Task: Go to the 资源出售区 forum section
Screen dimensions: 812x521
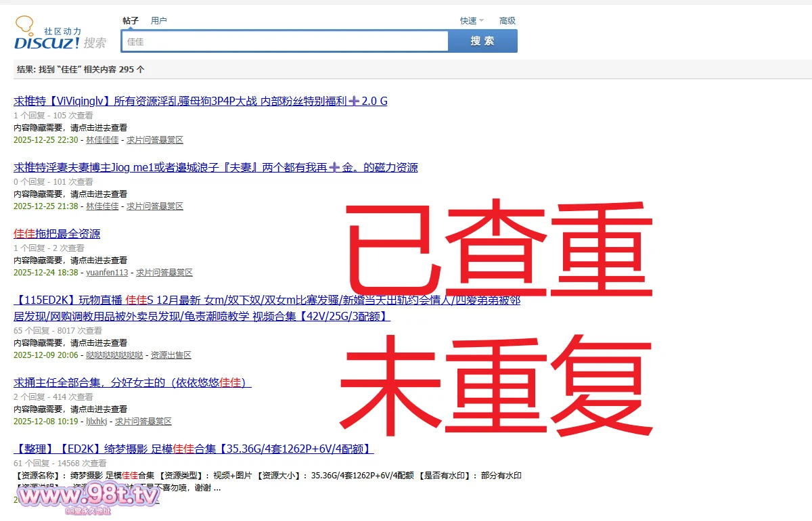Action: pyautogui.click(x=171, y=355)
